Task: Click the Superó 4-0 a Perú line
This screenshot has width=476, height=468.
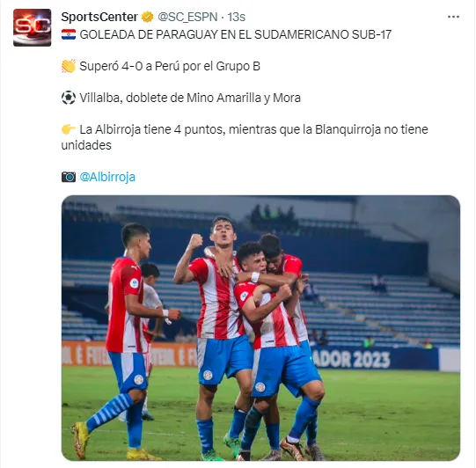Action: (170, 66)
